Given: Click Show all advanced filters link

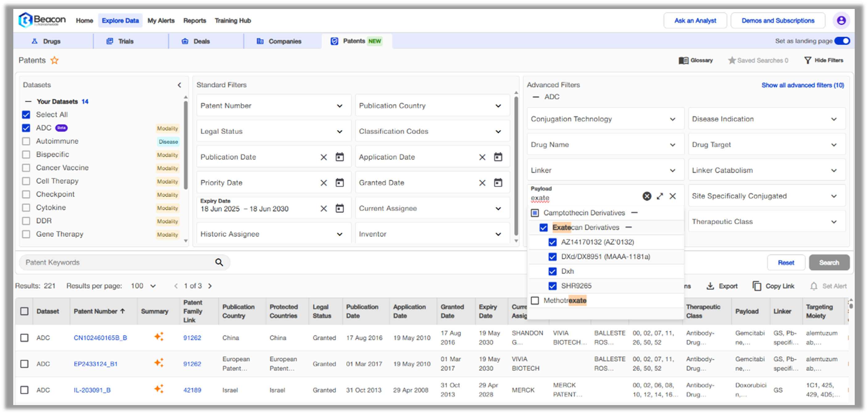Looking at the screenshot, I should [x=803, y=85].
